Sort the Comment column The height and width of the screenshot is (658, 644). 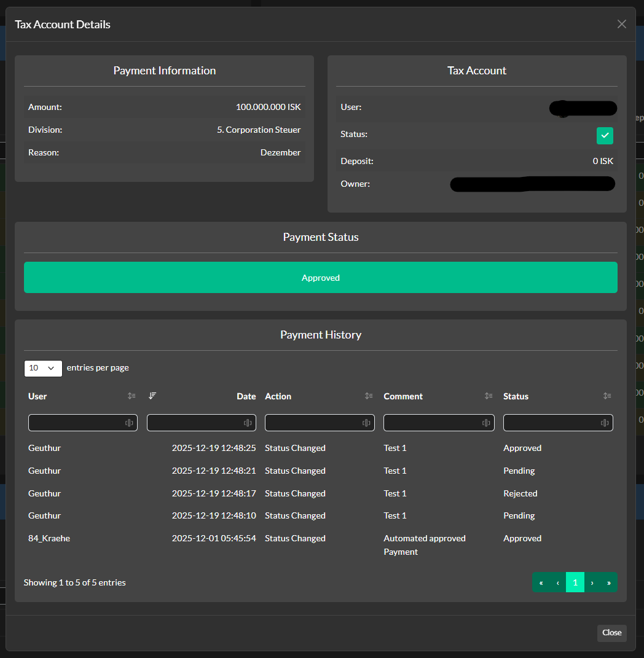(x=488, y=396)
